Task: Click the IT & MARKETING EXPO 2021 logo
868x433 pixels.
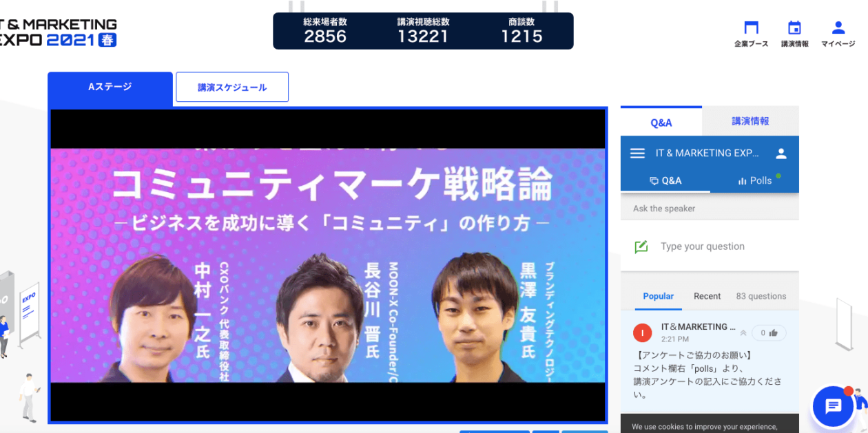Action: pyautogui.click(x=59, y=33)
